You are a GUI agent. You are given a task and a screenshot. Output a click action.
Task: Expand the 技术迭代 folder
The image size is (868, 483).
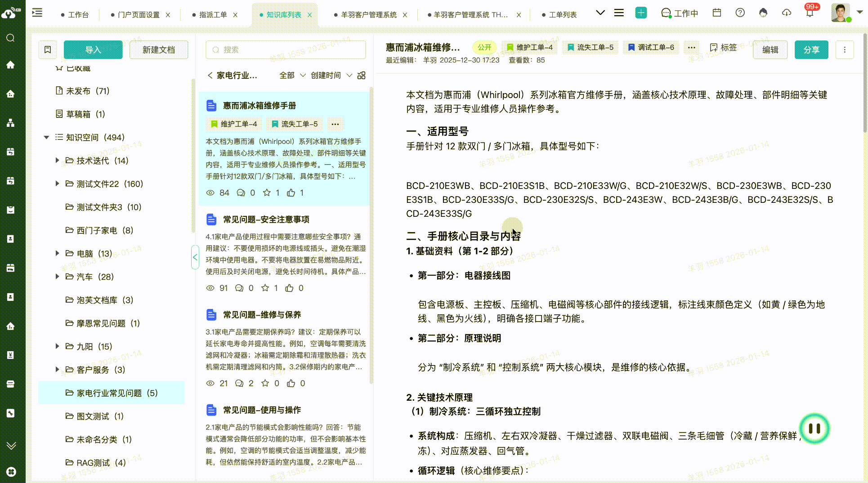tap(57, 161)
